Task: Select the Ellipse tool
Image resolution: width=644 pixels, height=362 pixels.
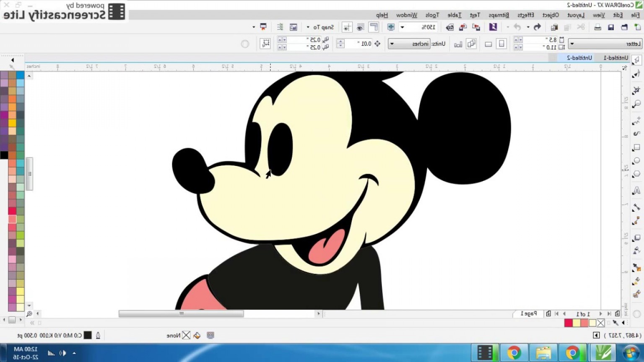Action: tap(636, 161)
